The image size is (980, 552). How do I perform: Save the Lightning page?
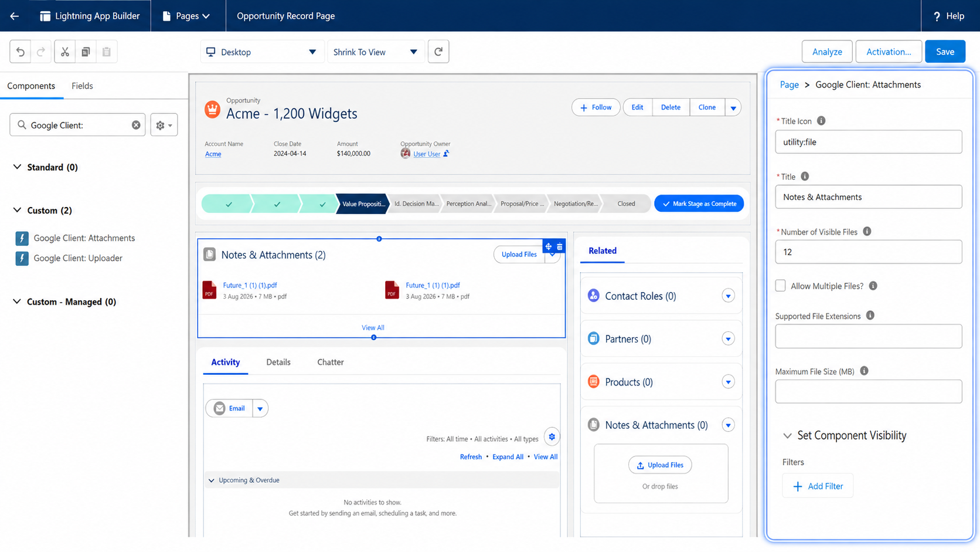[945, 52]
